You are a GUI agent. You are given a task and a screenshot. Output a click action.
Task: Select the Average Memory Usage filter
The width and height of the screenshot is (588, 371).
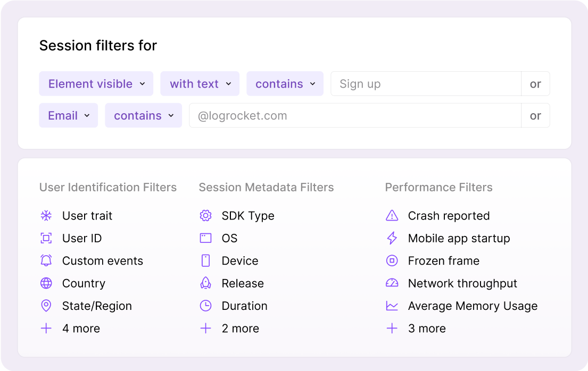pos(472,306)
